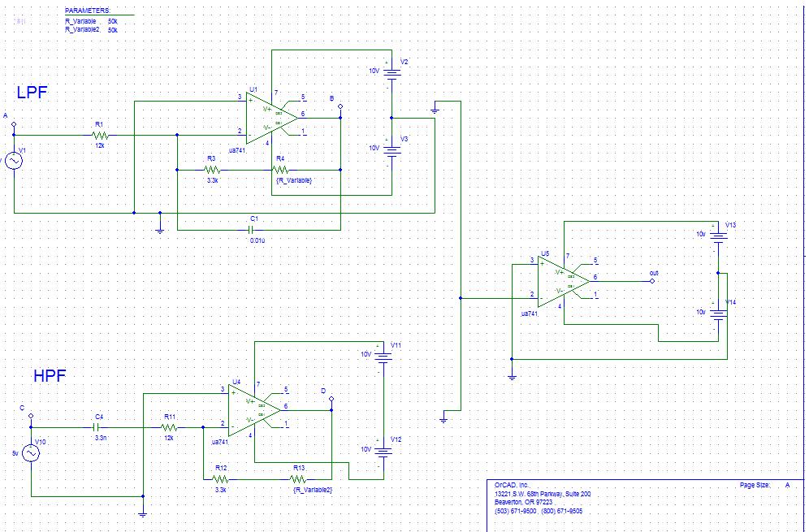
Task: Select the R13 variable resistor symbol
Action: [298, 479]
